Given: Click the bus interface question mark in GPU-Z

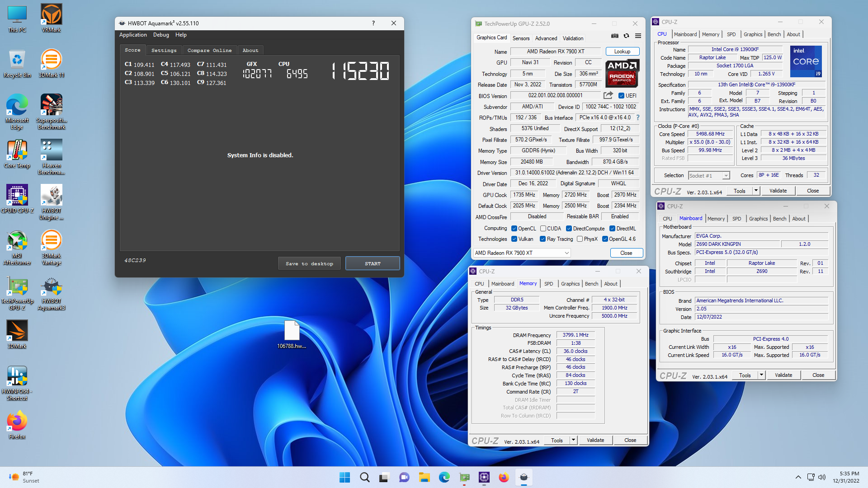Looking at the screenshot, I should pyautogui.click(x=638, y=117).
